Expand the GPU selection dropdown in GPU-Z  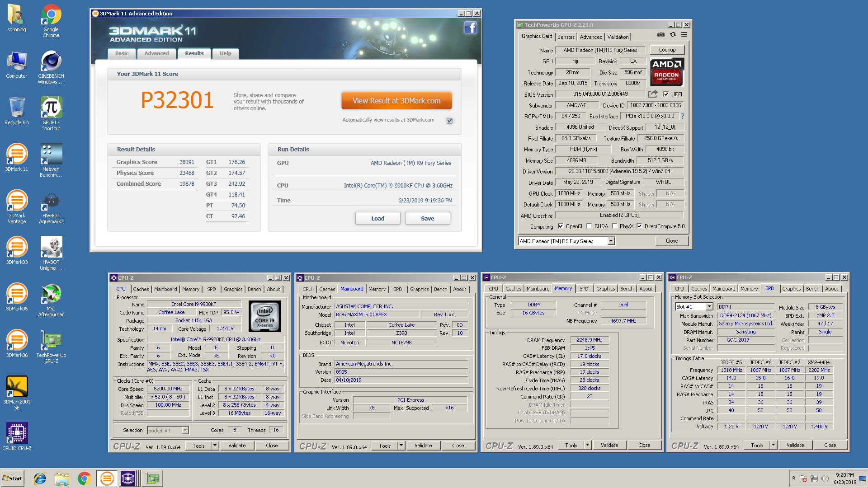click(611, 241)
